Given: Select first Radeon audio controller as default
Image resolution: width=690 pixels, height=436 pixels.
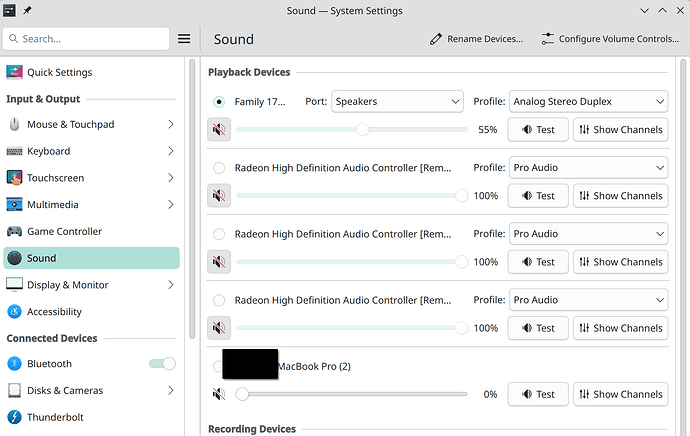Looking at the screenshot, I should coord(219,168).
